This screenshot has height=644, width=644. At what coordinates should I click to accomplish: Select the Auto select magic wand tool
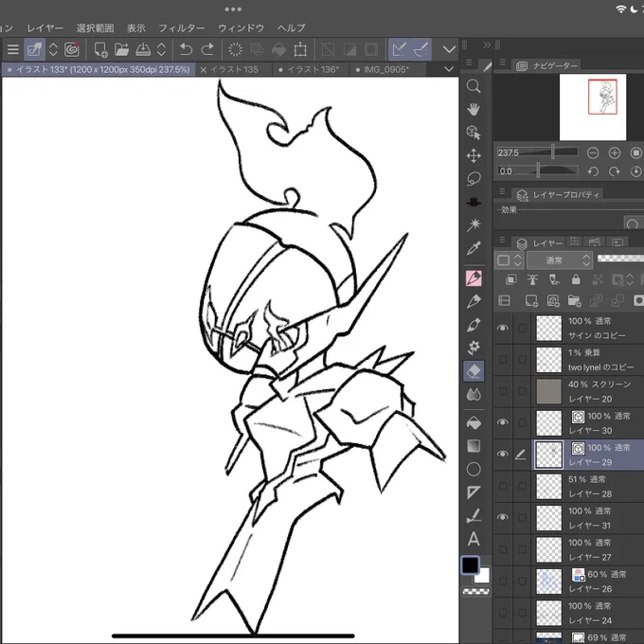pos(474,224)
